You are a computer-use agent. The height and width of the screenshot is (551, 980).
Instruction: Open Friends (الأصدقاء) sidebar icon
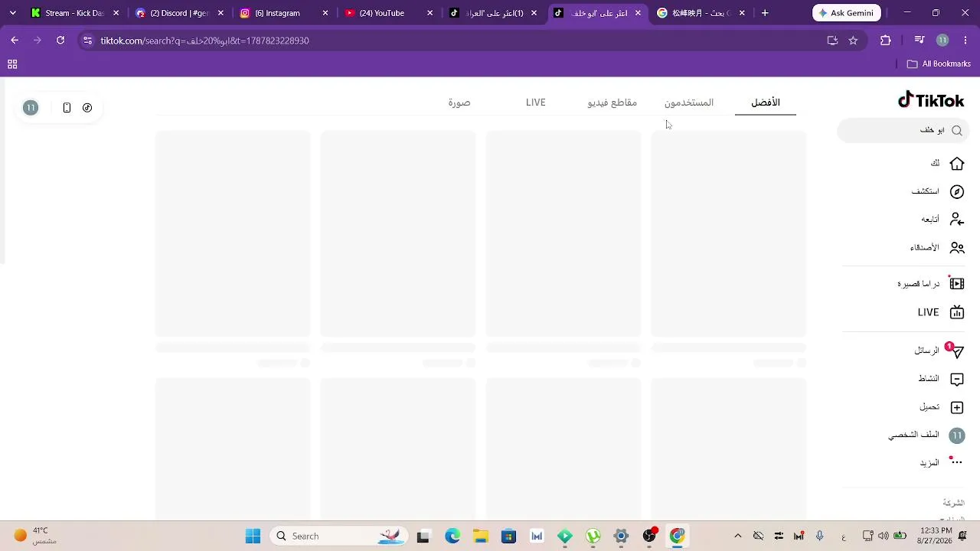pos(956,248)
